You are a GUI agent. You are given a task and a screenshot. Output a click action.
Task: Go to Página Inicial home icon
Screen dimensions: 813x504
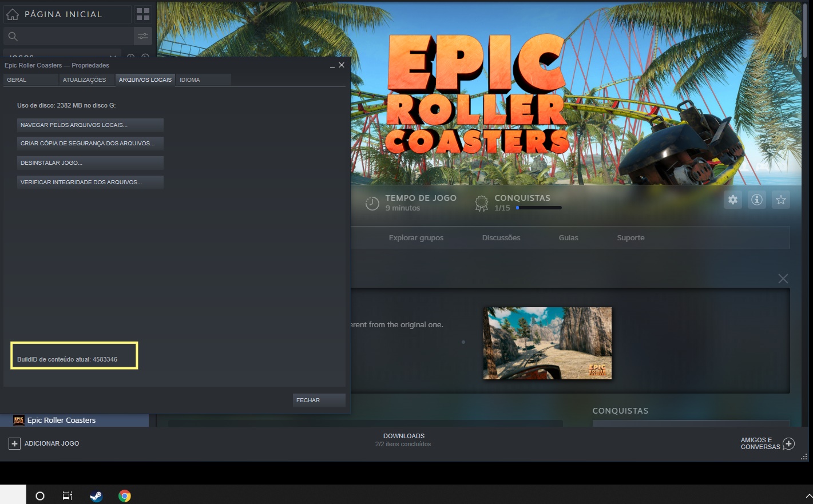click(13, 14)
